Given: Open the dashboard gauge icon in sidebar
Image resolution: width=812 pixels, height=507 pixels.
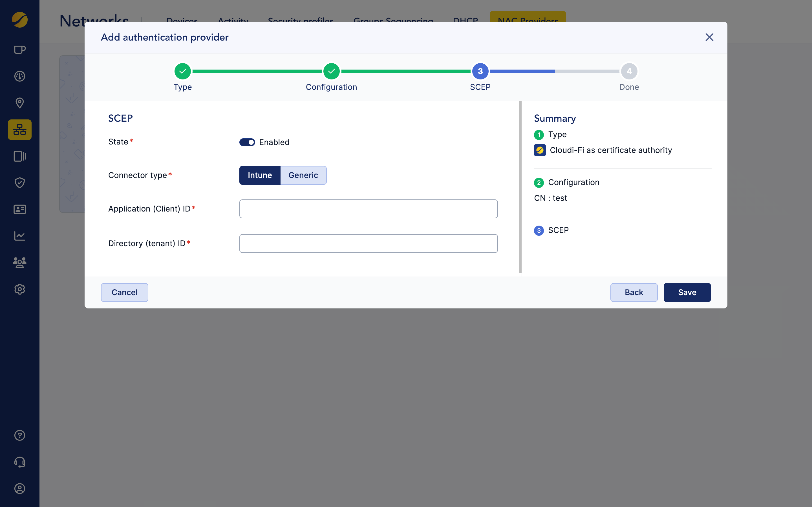Looking at the screenshot, I should click(19, 76).
